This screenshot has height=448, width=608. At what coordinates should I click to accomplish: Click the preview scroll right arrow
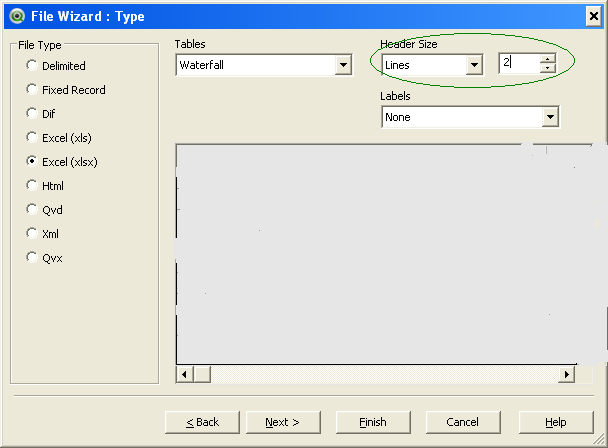567,374
